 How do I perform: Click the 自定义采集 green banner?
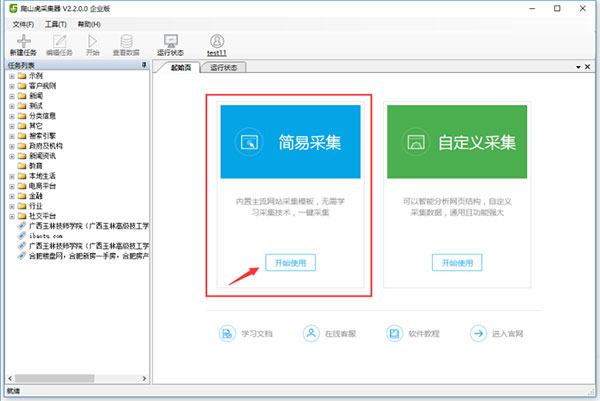point(457,142)
